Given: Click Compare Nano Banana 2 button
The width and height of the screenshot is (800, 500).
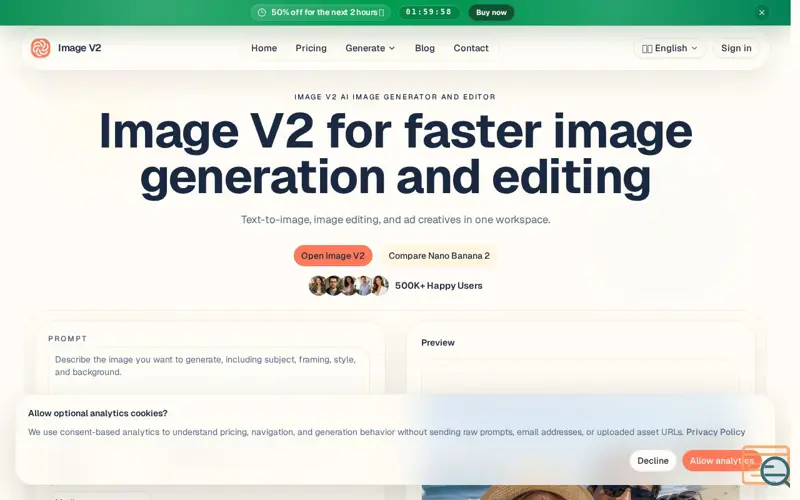Looking at the screenshot, I should pyautogui.click(x=439, y=256).
